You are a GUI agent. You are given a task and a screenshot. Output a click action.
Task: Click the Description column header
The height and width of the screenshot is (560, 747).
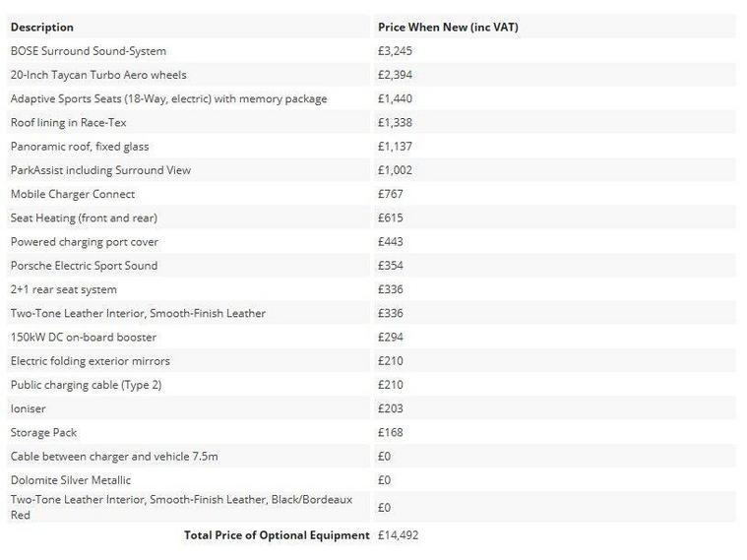(42, 28)
